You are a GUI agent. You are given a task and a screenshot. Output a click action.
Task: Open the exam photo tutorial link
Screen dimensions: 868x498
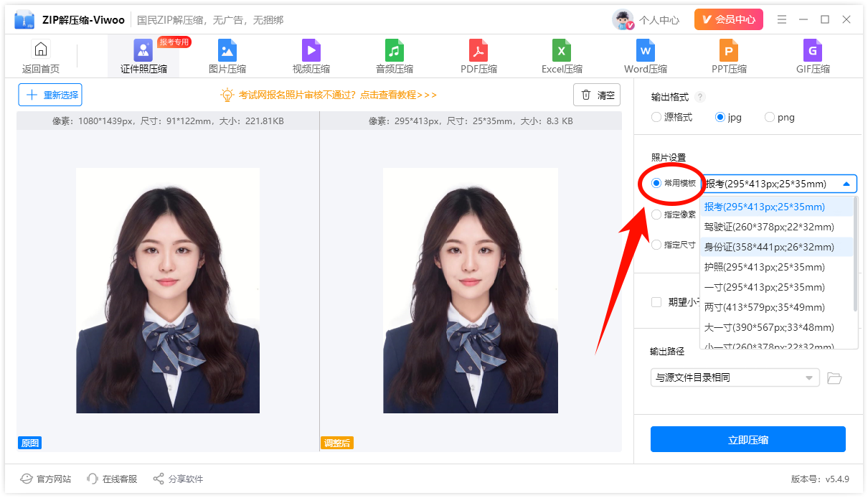337,95
